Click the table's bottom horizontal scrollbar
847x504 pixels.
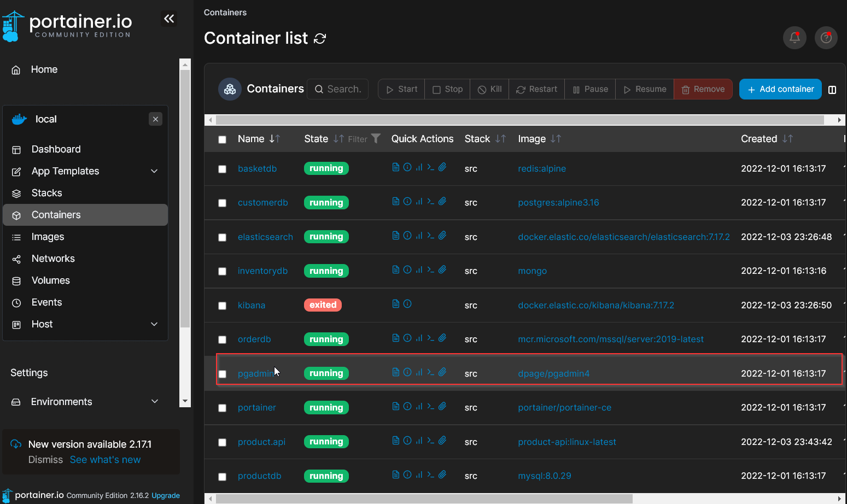pos(424,499)
